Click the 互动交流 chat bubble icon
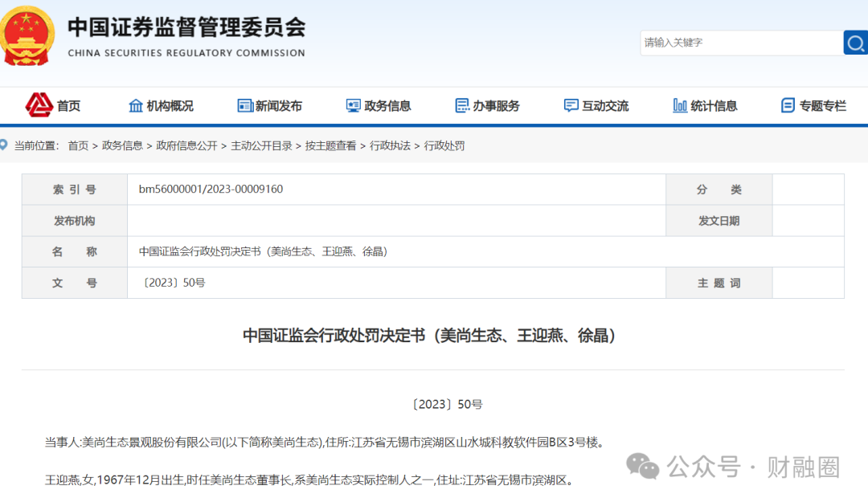This screenshot has width=868, height=502. point(571,105)
